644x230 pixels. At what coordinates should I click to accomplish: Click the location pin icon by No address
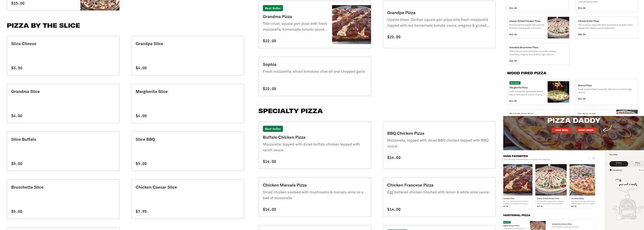click(x=611, y=170)
